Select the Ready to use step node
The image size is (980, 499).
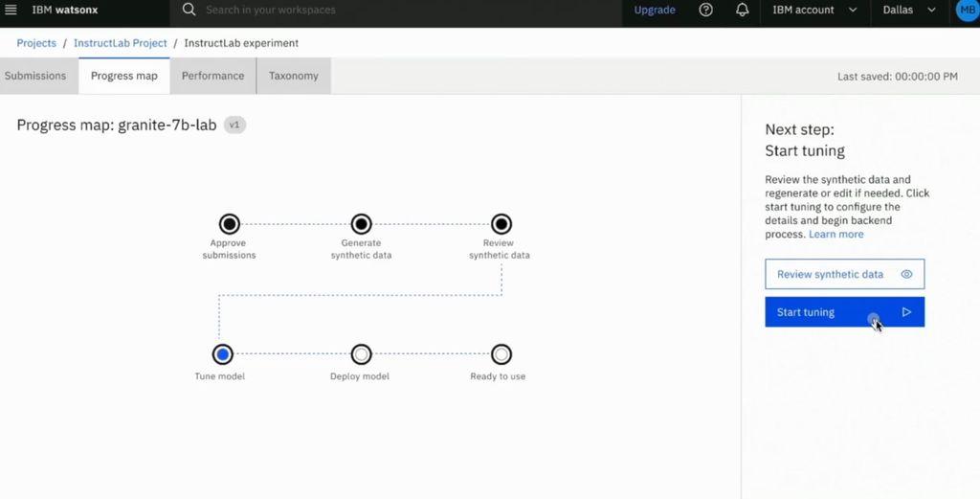[501, 354]
